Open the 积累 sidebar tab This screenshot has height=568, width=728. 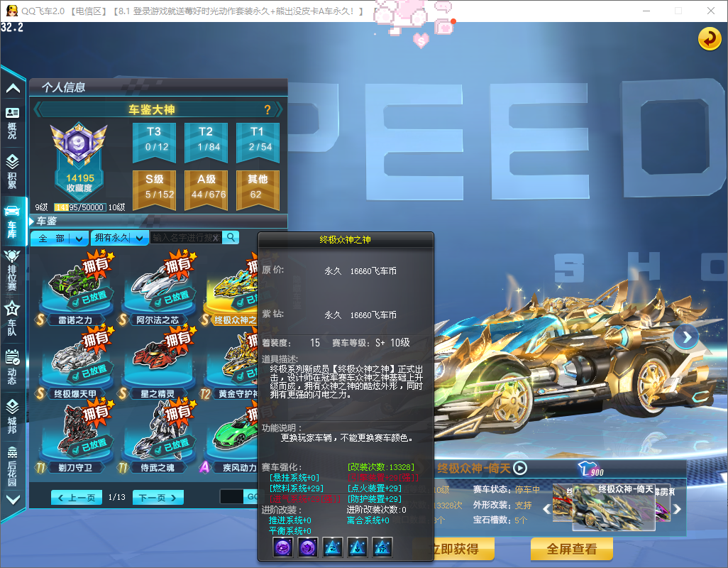12,171
